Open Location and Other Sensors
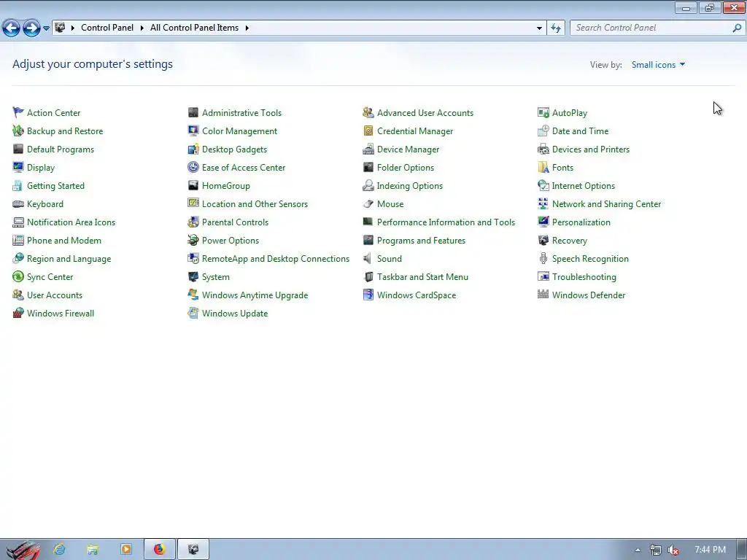The image size is (747, 560). coord(255,204)
